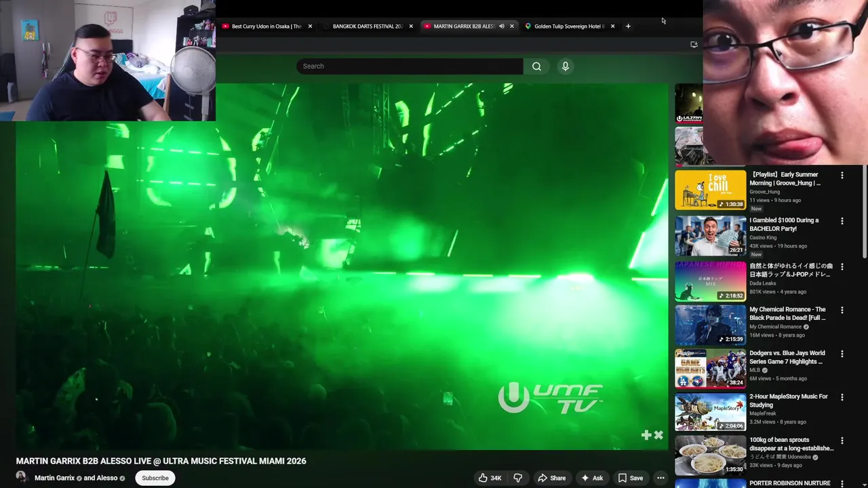
Task: Start voice search with microphone icon
Action: pyautogui.click(x=565, y=66)
